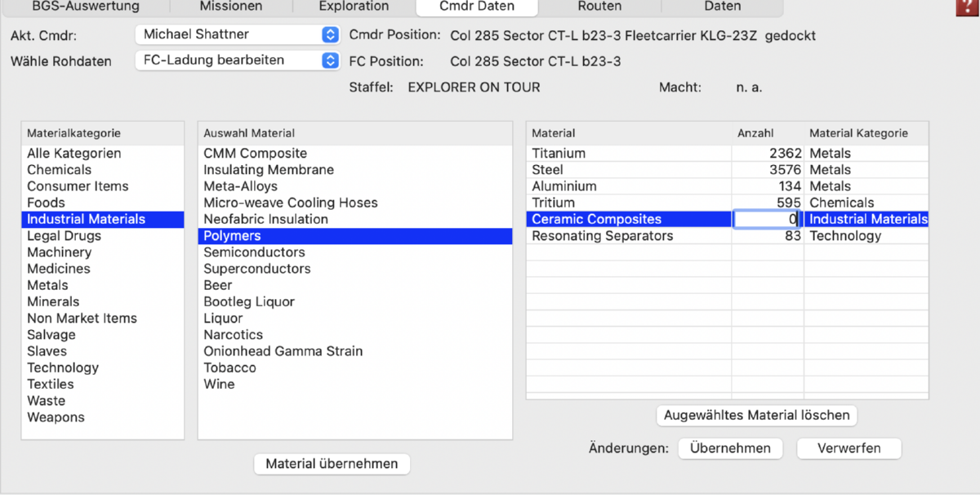
Task: Open the Akt. Cmdr dropdown Michael Shattner
Action: [236, 34]
